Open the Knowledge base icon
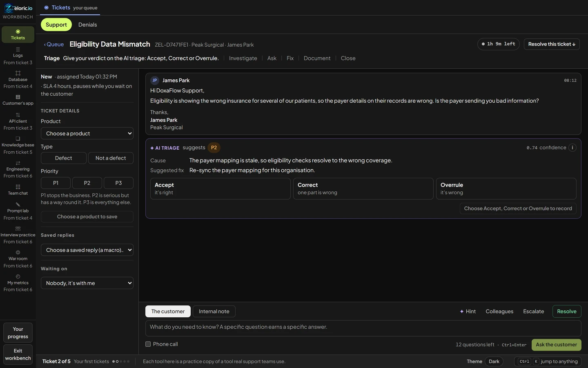The height and width of the screenshot is (368, 588). [18, 139]
